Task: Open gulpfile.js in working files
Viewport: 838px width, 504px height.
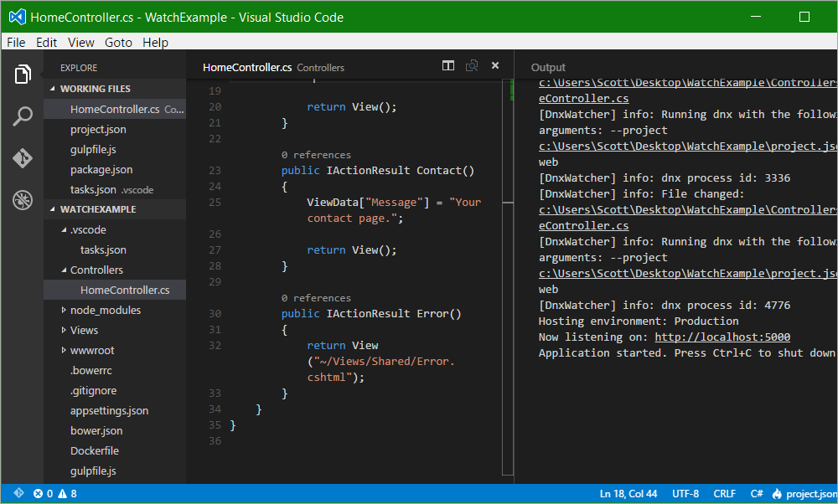Action: coord(115,150)
